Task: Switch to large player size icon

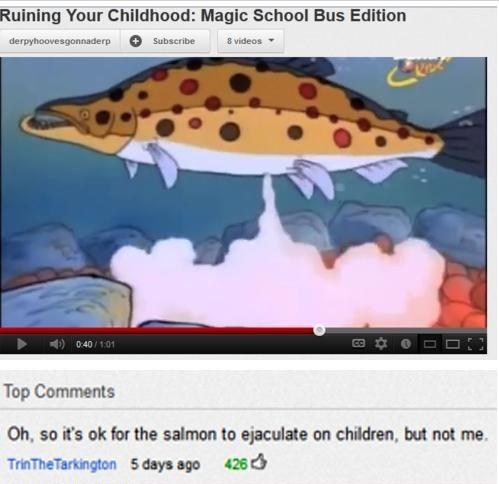Action: 453,344
